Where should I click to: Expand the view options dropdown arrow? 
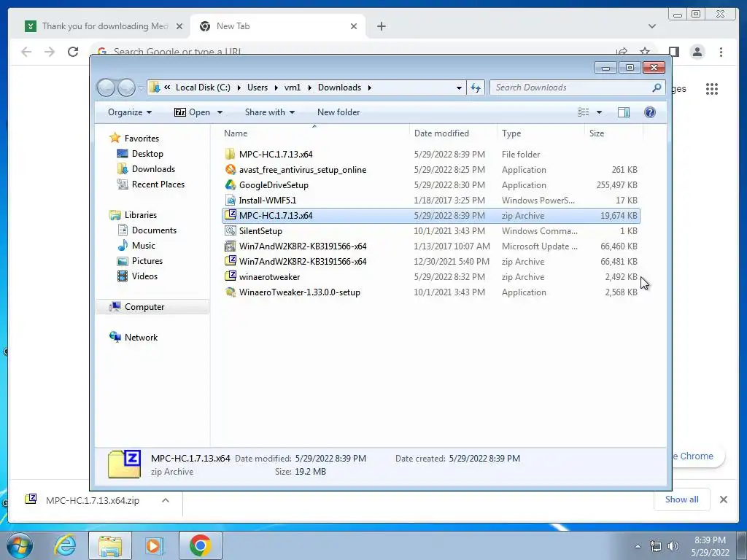(x=600, y=112)
